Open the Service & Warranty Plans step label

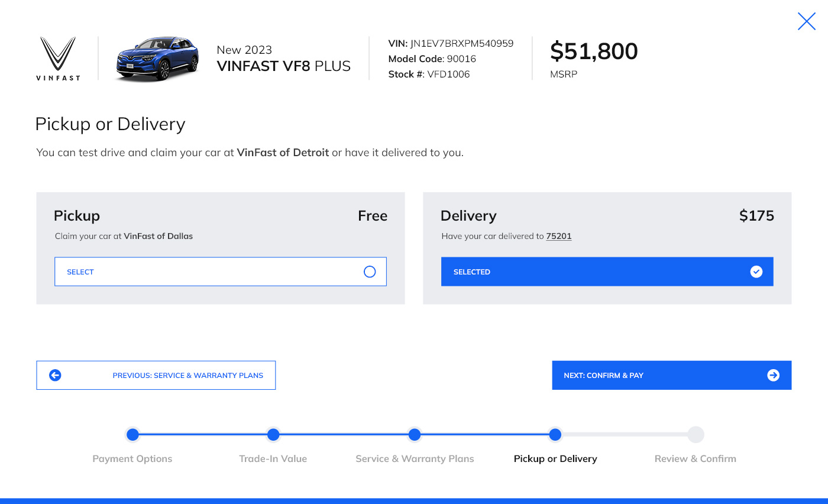point(415,458)
